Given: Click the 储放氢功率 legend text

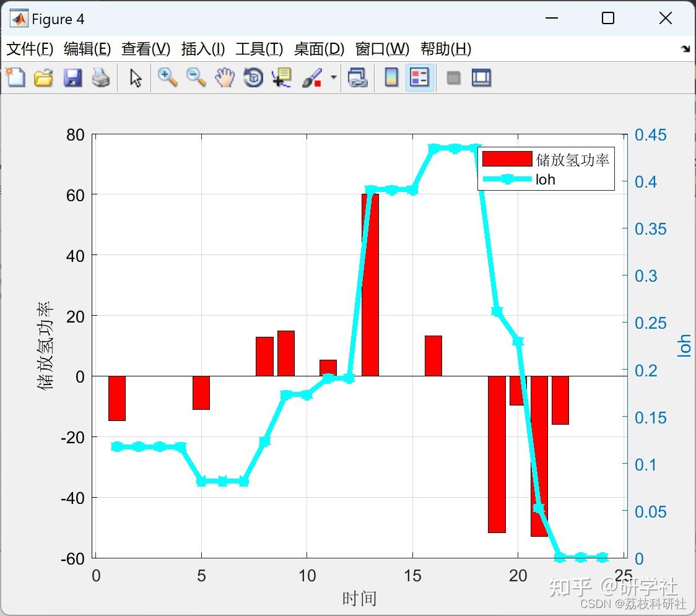Looking at the screenshot, I should tap(573, 160).
